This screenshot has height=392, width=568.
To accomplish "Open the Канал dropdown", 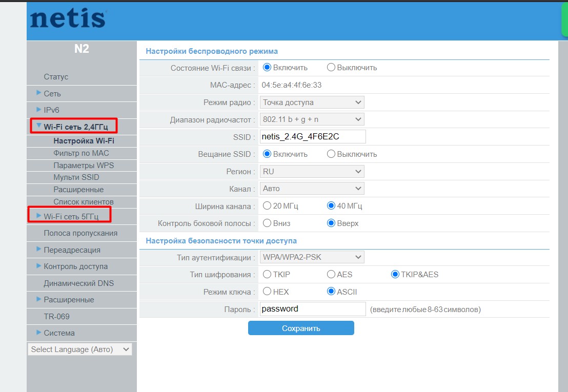I will coord(311,188).
